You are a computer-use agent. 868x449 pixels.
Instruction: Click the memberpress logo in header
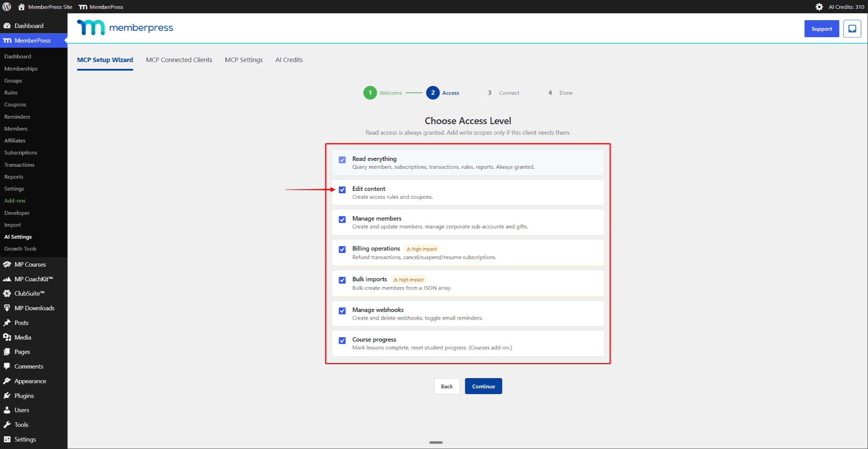[125, 27]
